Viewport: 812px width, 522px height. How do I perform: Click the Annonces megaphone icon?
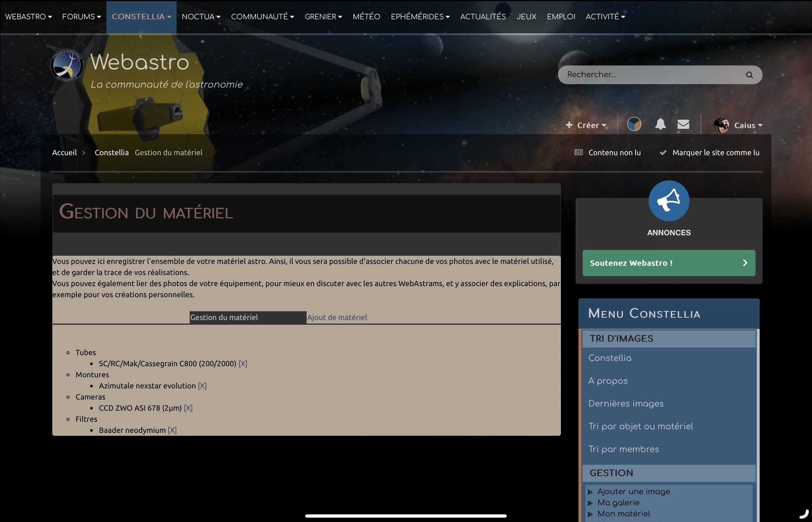pos(669,201)
